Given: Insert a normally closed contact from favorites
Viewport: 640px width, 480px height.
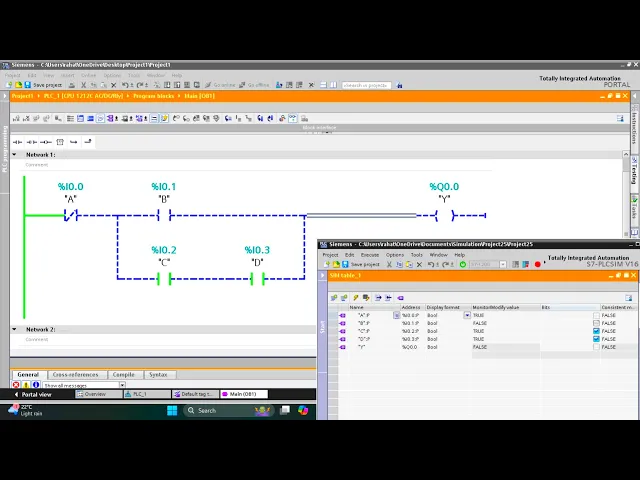Looking at the screenshot, I should (x=31, y=142).
